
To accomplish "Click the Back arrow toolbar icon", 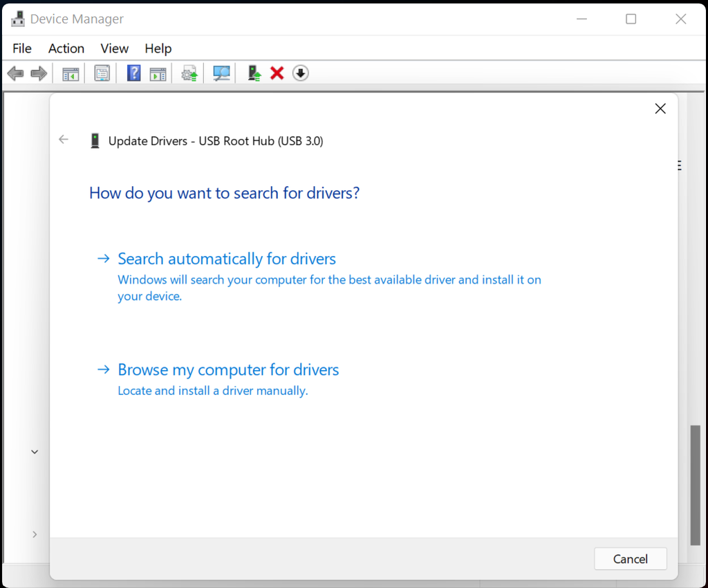I will click(15, 73).
